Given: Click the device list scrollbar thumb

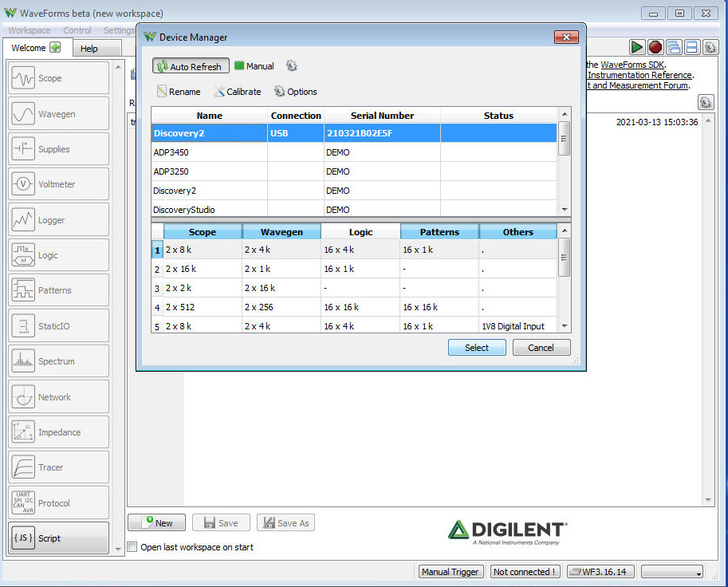Looking at the screenshot, I should 564,139.
